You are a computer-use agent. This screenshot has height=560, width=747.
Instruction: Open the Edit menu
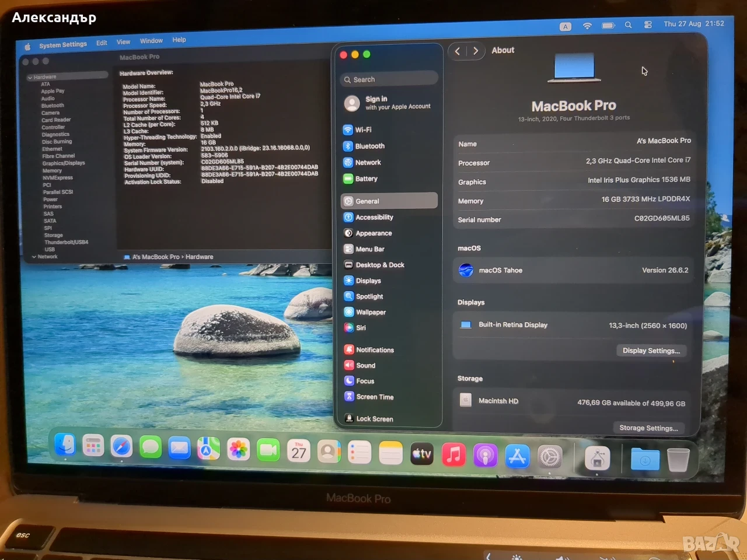pos(102,43)
